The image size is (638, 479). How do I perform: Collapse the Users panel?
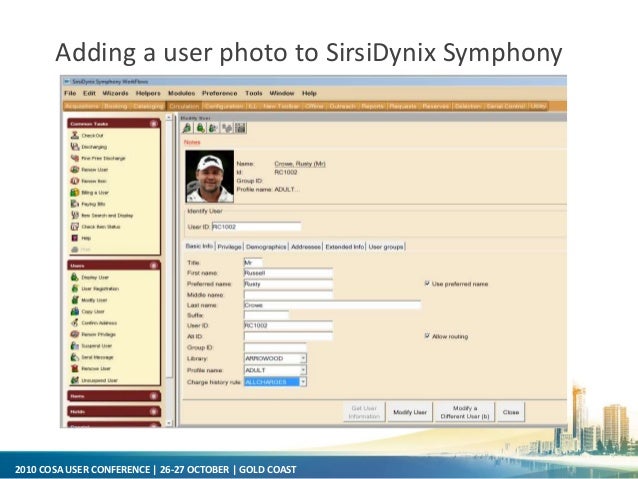[154, 266]
